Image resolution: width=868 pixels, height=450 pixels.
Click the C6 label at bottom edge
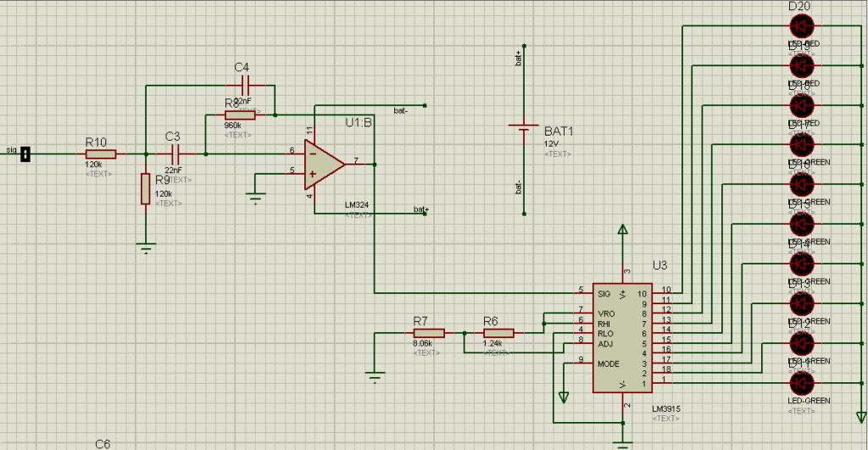[x=103, y=444]
